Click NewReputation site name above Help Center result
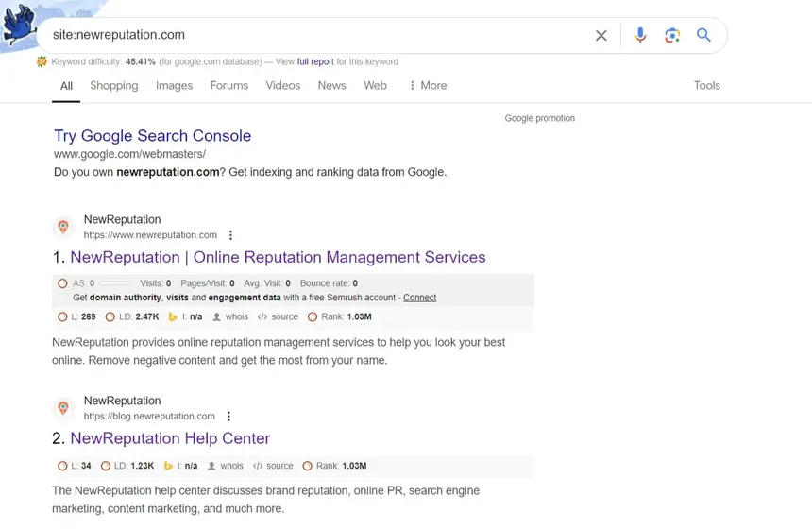This screenshot has width=812, height=530. point(122,401)
